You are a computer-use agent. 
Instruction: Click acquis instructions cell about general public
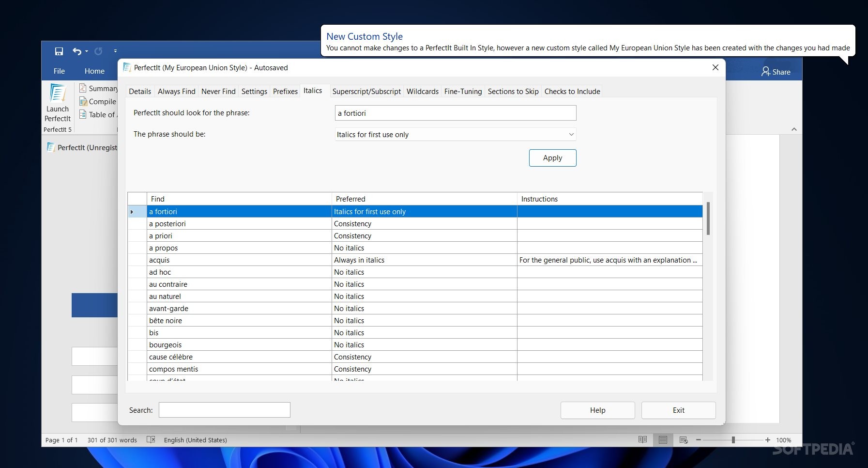tap(610, 260)
